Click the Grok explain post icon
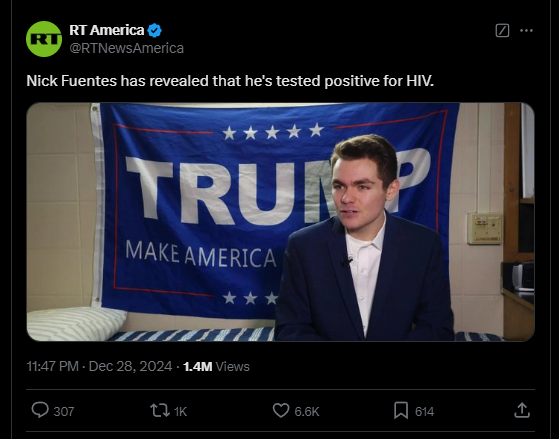 tap(502, 31)
